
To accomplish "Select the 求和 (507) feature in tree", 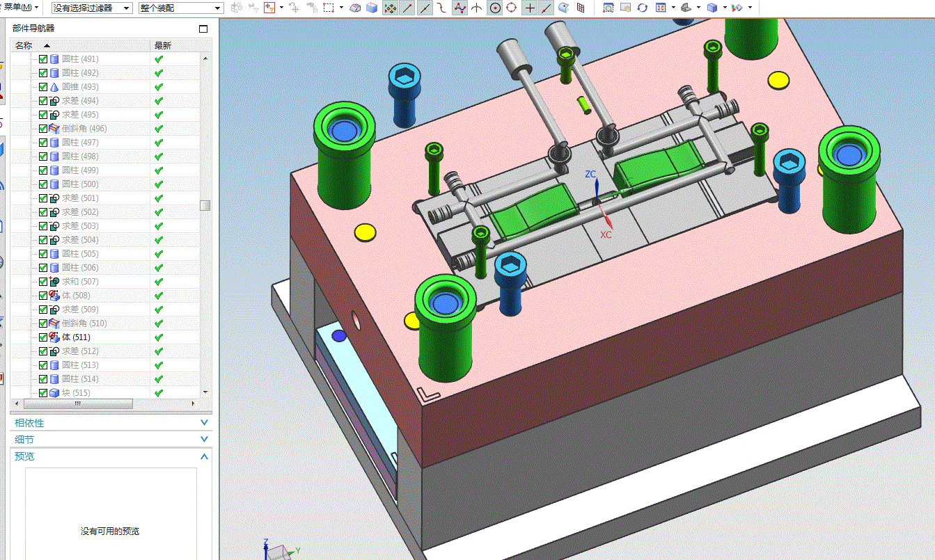I will point(80,282).
